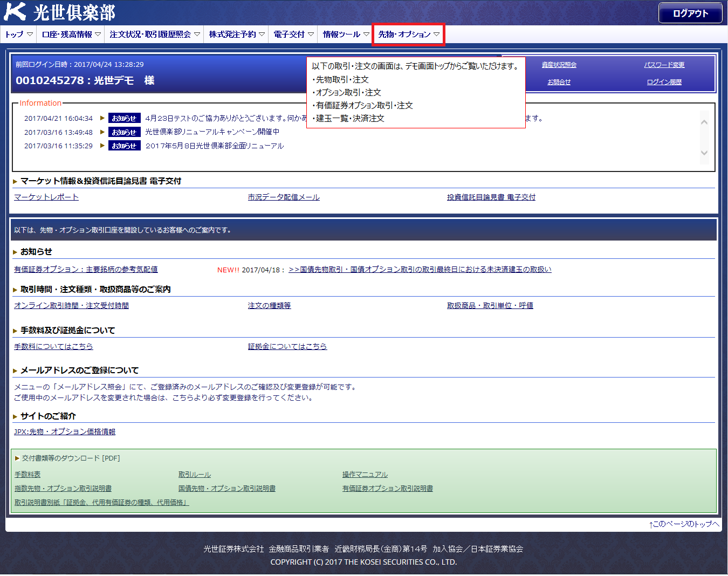Open the 資産状況照会 link

click(x=559, y=65)
